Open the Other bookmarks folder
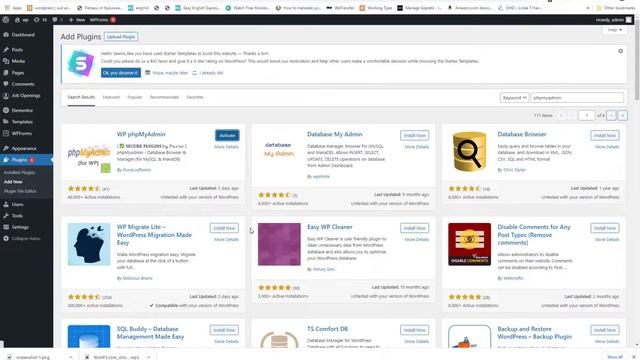The height and width of the screenshot is (360, 640). click(x=616, y=8)
